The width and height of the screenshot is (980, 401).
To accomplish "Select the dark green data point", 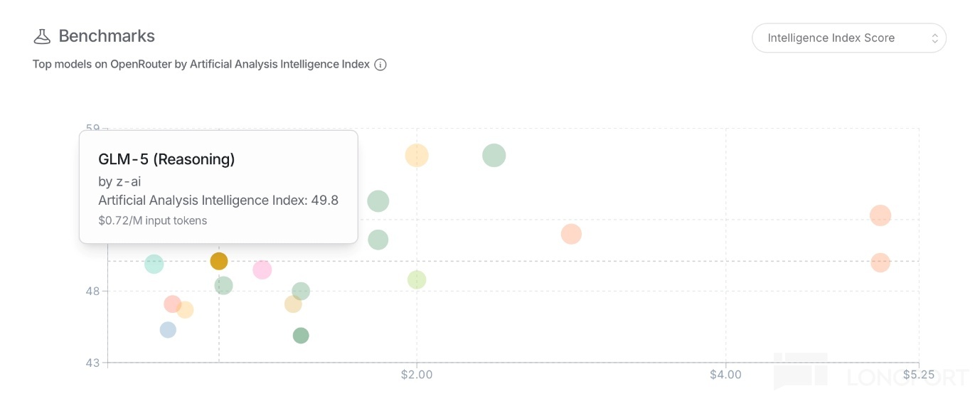I will coord(301,336).
